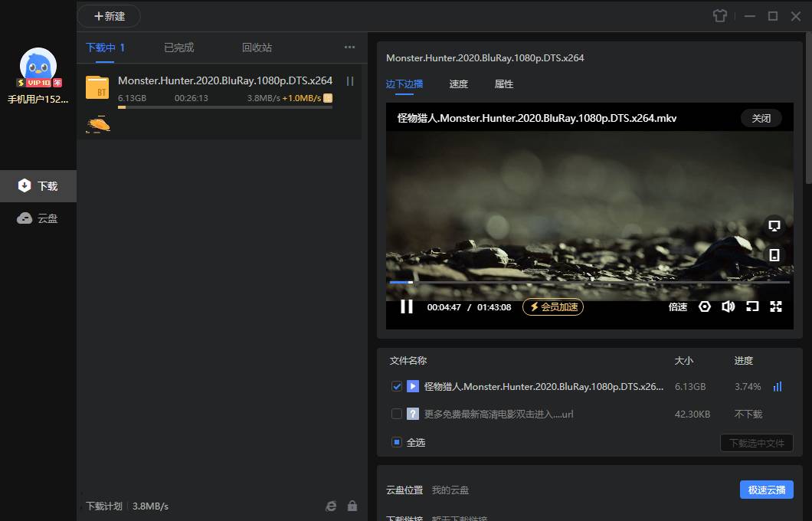The height and width of the screenshot is (521, 812).
Task: Click the lock icon near 下载计划
Action: tap(352, 506)
